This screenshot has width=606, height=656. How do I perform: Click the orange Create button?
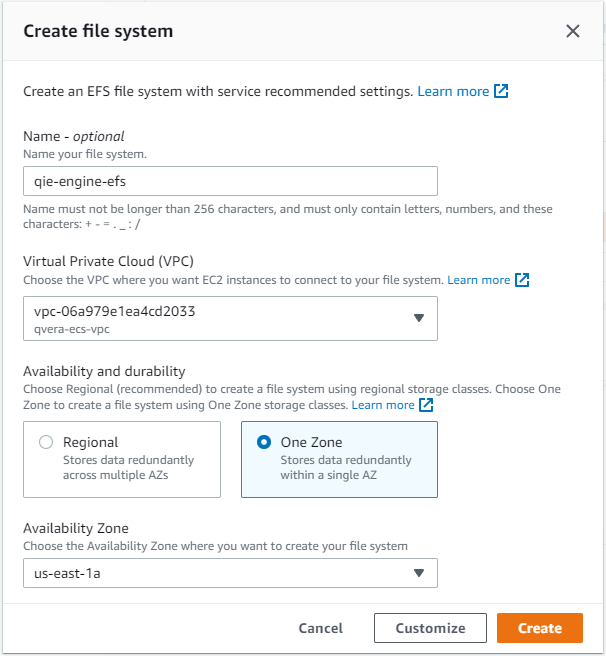540,628
